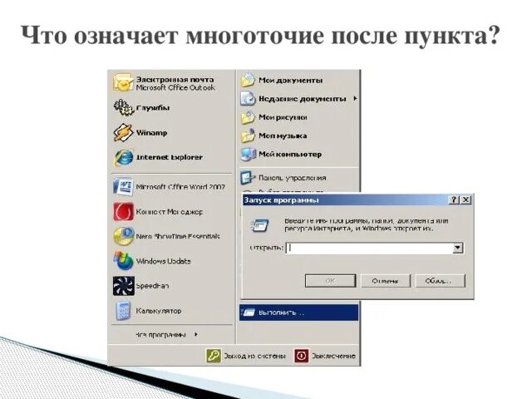The image size is (532, 399).
Task: Click the Winamp label text
Action: (x=151, y=133)
